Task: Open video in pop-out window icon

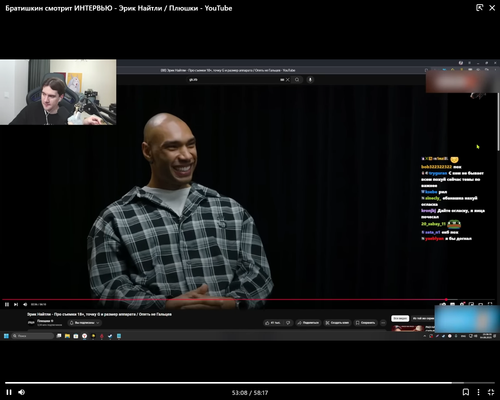Action: [479, 8]
